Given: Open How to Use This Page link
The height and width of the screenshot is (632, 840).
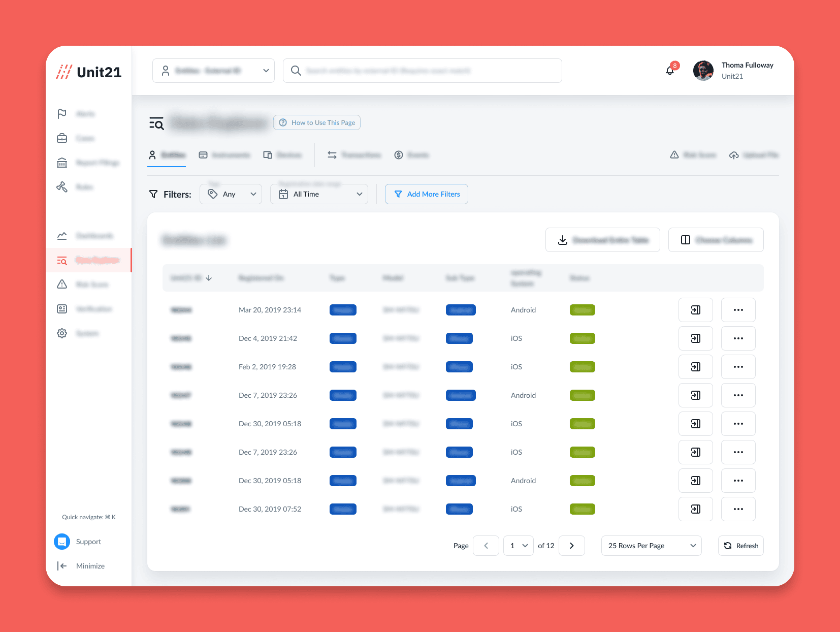Looking at the screenshot, I should click(x=317, y=122).
